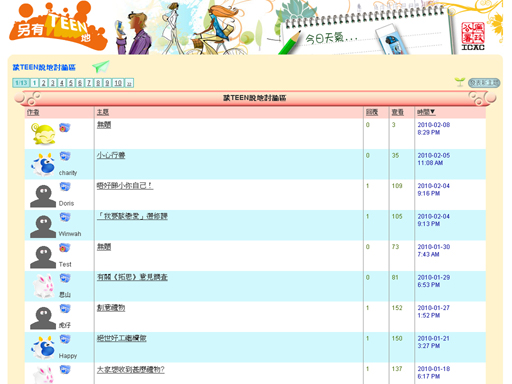Click the post new topic button
Screen dimensions: 512x384
pyautogui.click(x=484, y=83)
